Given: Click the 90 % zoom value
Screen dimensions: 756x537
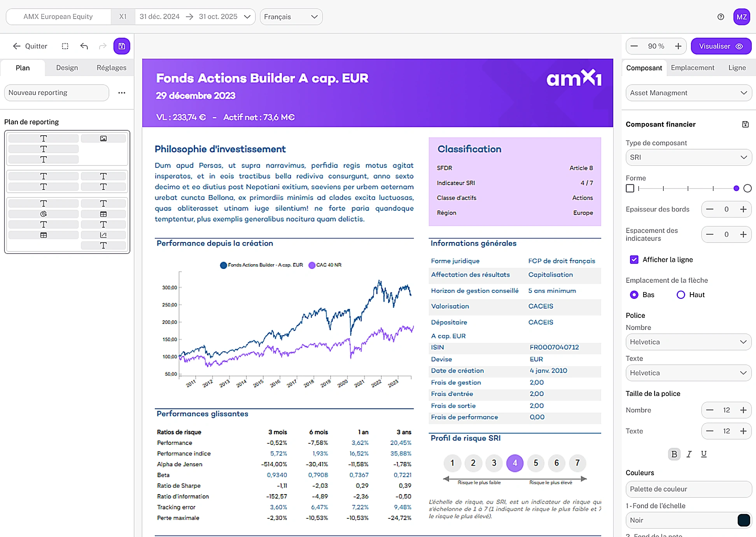Looking at the screenshot, I should pos(656,46).
